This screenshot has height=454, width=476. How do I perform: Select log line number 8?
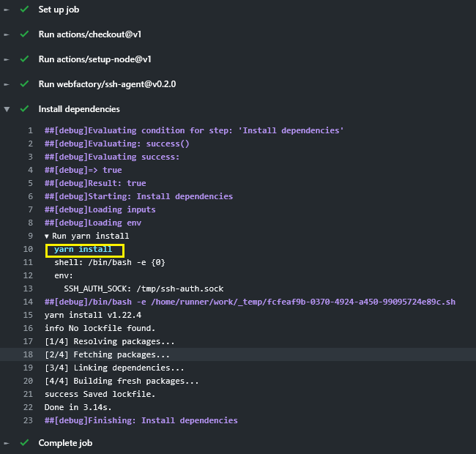pos(30,223)
